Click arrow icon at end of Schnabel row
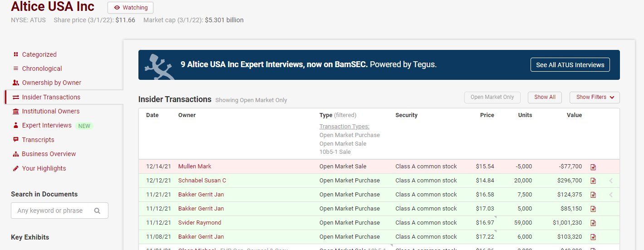 pyautogui.click(x=611, y=181)
